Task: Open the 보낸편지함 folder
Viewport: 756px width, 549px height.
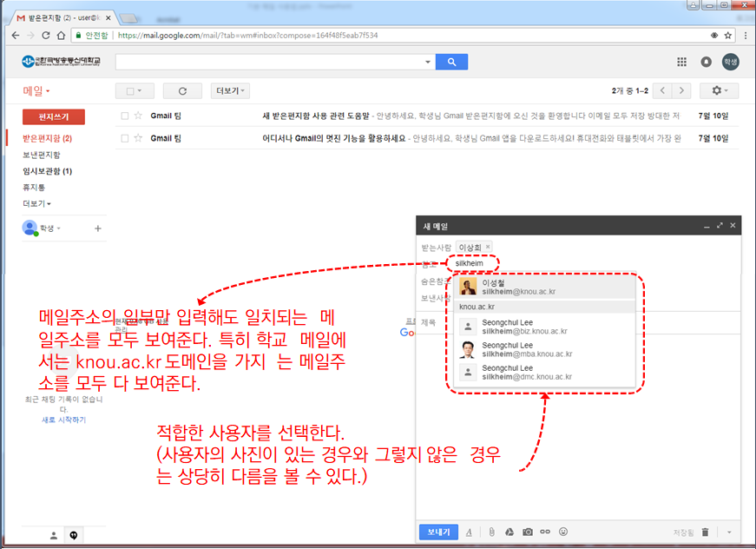Action: (x=42, y=155)
